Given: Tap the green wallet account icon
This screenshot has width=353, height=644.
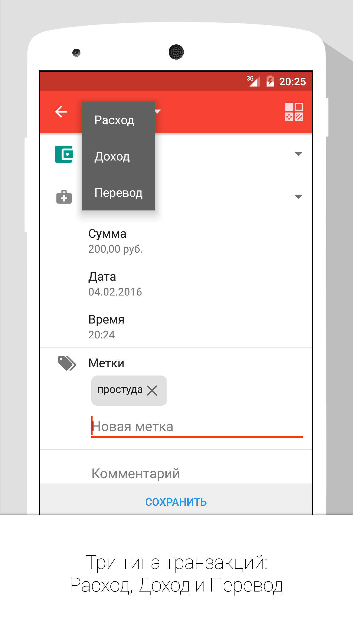Looking at the screenshot, I should point(64,154).
